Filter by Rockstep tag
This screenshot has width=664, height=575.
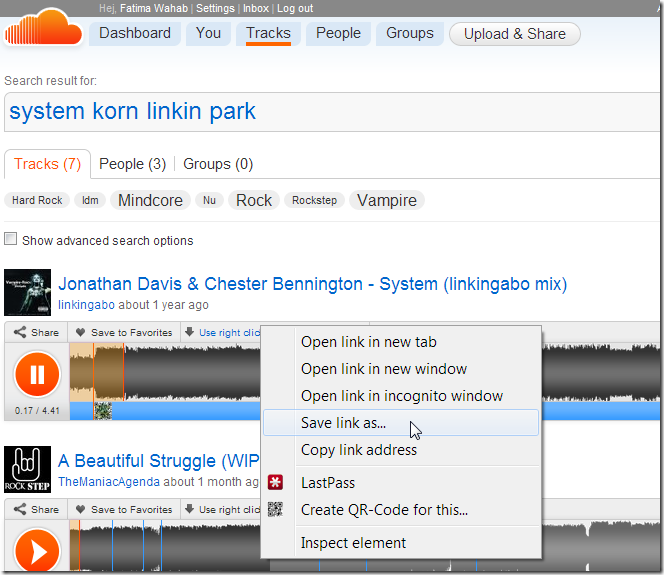click(x=314, y=200)
